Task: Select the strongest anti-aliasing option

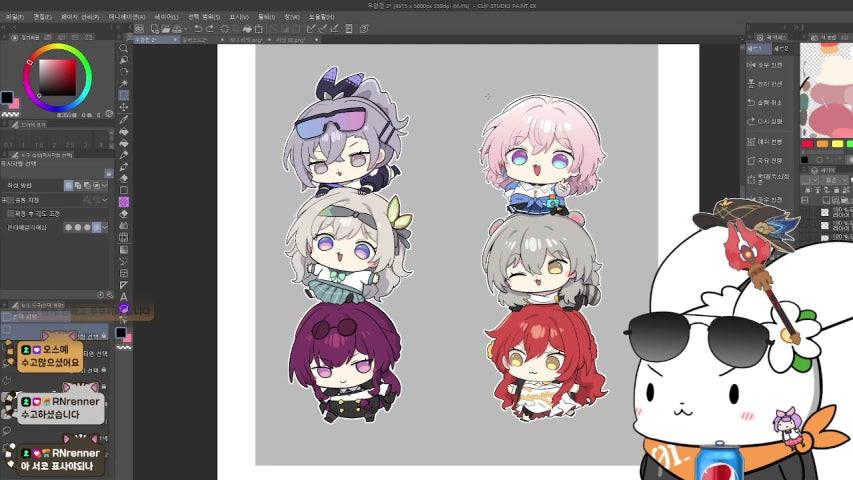Action: click(x=96, y=227)
